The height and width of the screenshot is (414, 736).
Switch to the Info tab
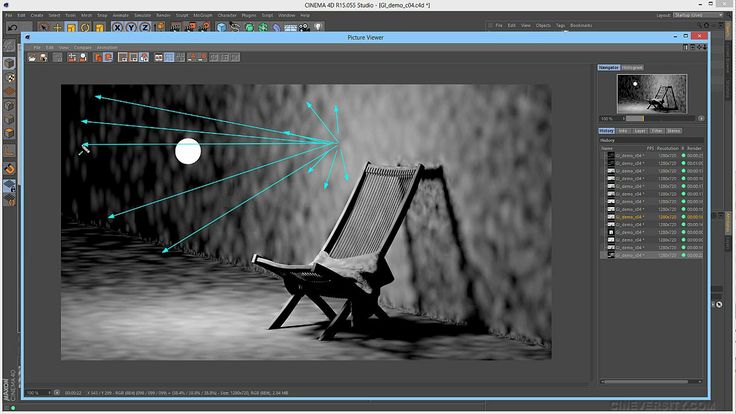(x=623, y=131)
